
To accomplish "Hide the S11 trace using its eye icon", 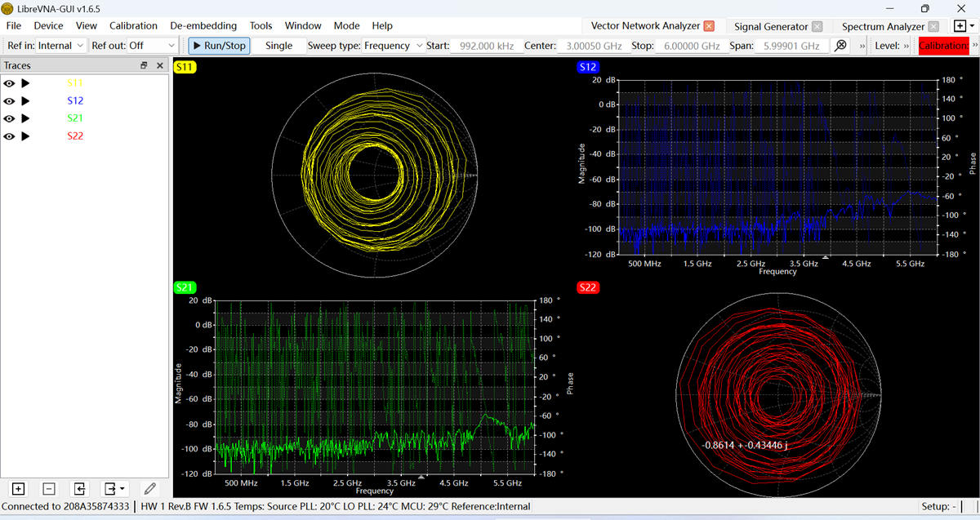I will pos(10,83).
